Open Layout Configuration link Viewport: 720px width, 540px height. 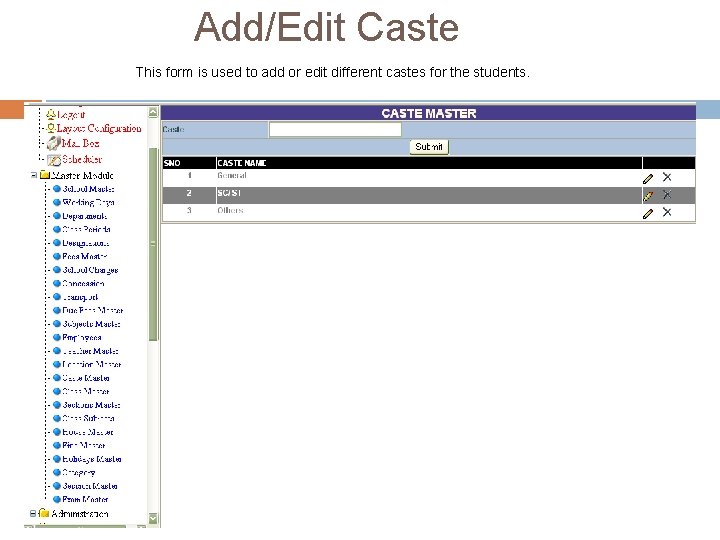(x=99, y=129)
